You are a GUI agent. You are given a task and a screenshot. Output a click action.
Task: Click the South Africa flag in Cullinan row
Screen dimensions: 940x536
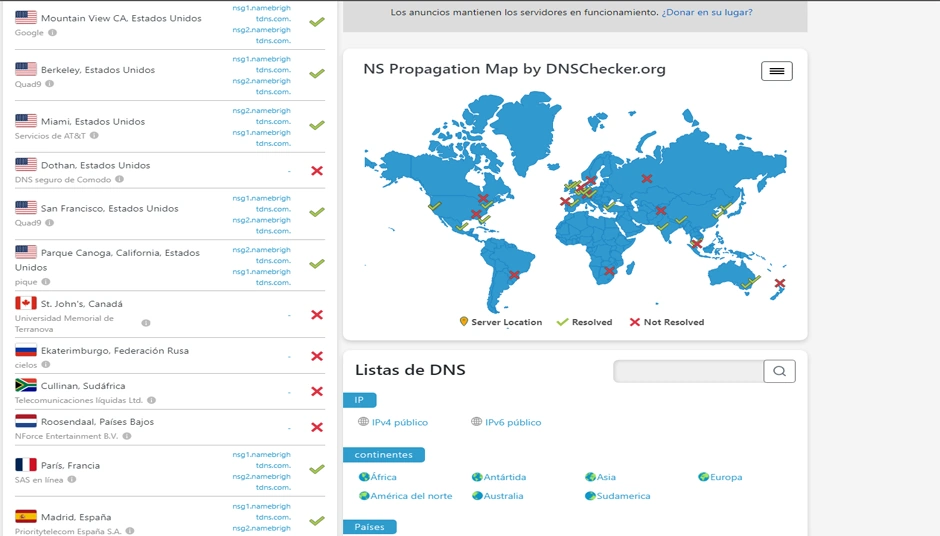(x=26, y=385)
